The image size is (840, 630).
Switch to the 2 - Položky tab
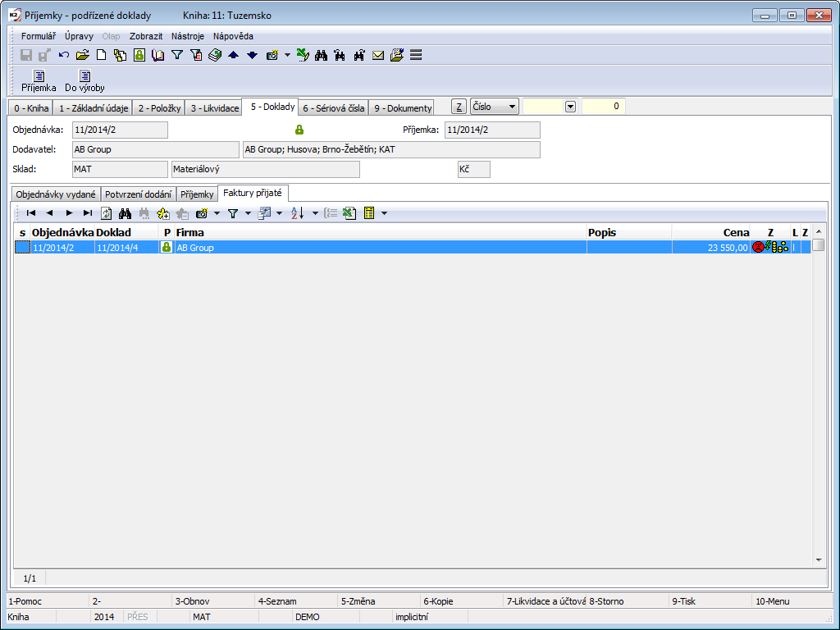[x=158, y=107]
